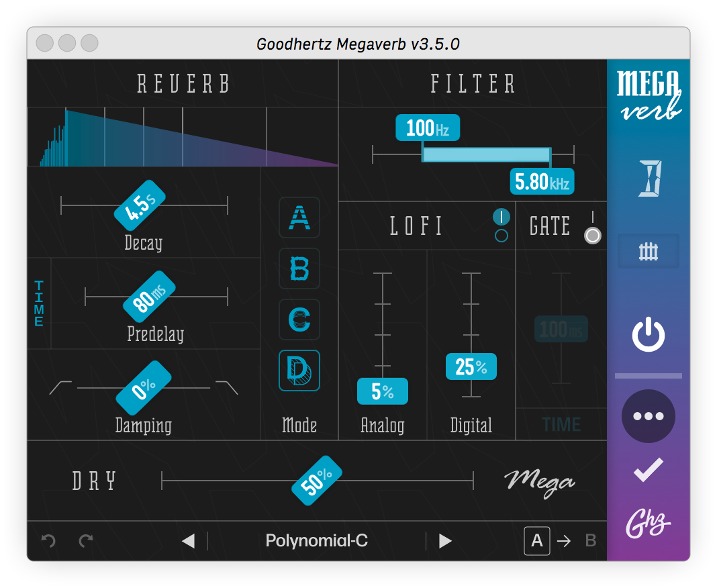Click the filter band range bar
The image size is (717, 588).
(487, 154)
